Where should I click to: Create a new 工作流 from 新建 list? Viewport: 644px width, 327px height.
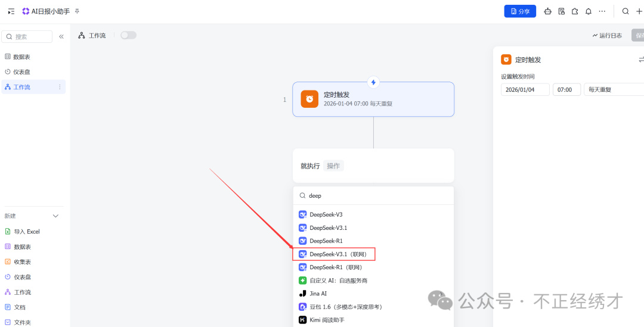tap(18, 292)
